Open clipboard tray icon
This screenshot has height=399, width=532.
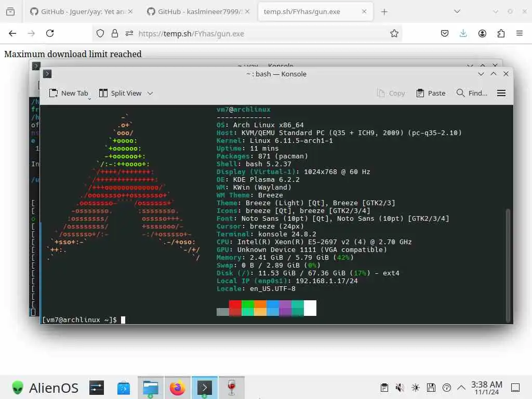[384, 388]
